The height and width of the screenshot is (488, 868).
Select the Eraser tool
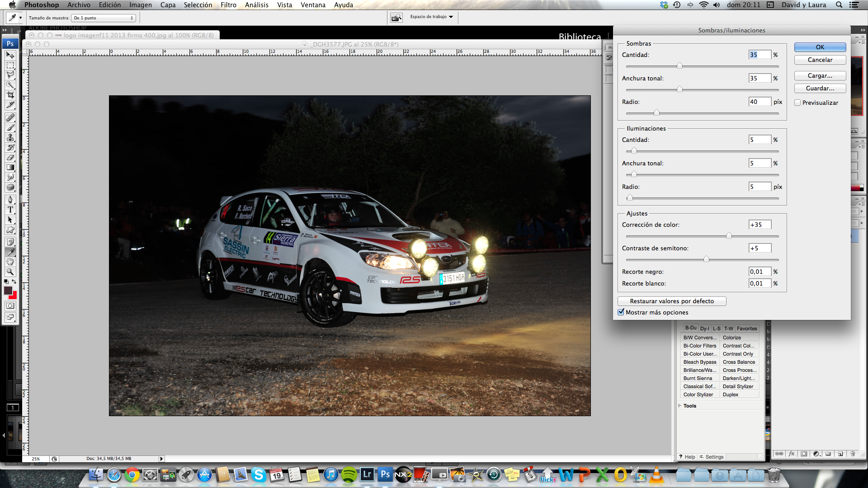tap(10, 157)
